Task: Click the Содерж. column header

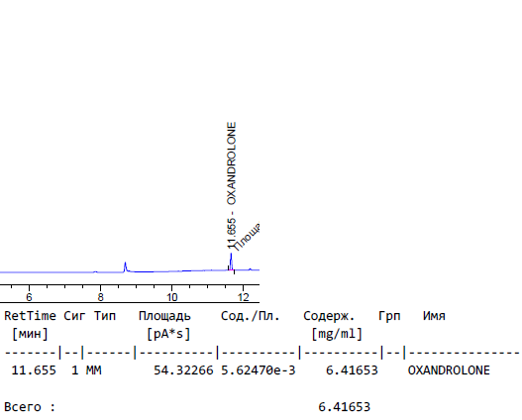Action: (329, 316)
